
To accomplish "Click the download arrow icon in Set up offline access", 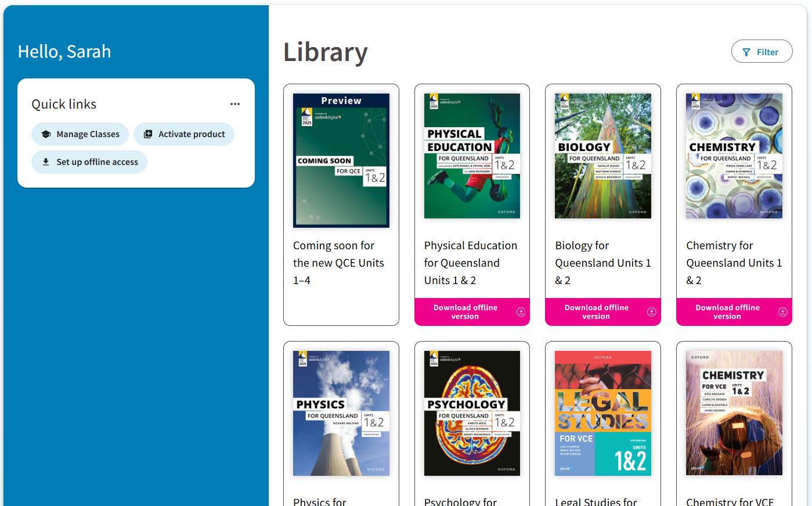I will tap(46, 162).
